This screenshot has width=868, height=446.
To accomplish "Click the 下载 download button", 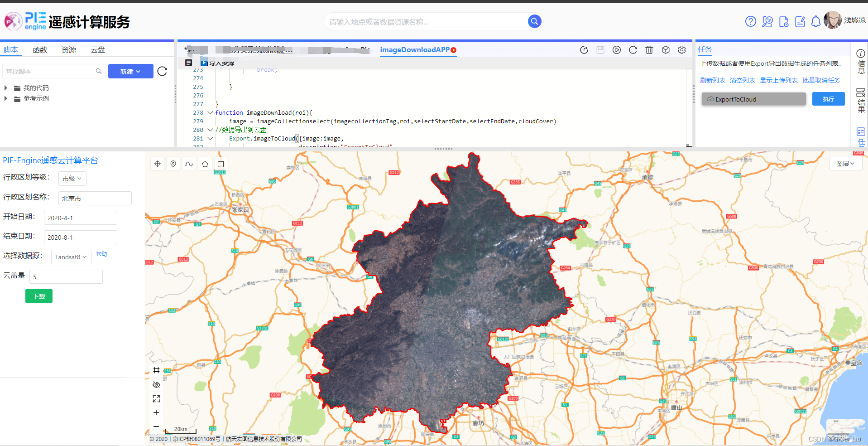I will [39, 296].
